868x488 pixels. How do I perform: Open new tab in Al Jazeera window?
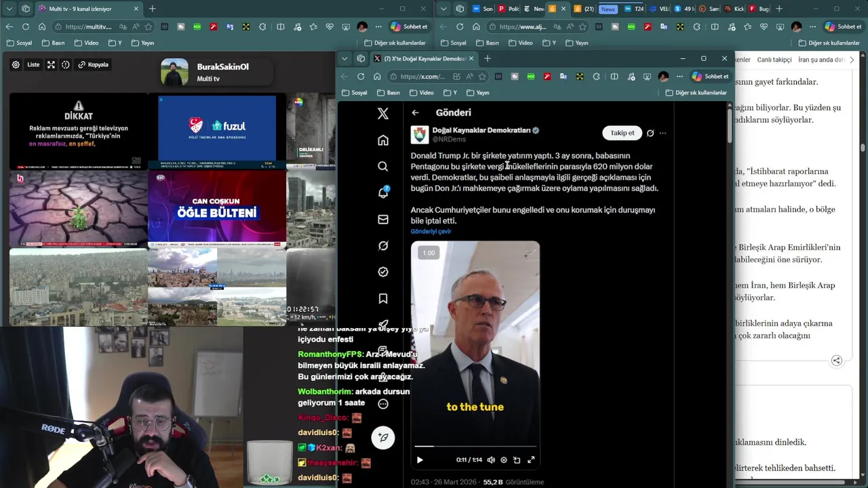pyautogui.click(x=779, y=9)
